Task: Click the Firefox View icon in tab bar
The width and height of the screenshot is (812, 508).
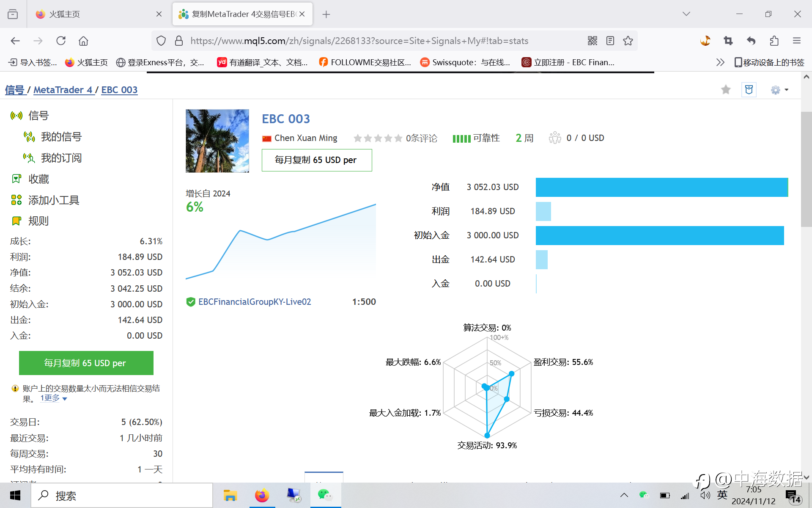Action: click(x=13, y=14)
